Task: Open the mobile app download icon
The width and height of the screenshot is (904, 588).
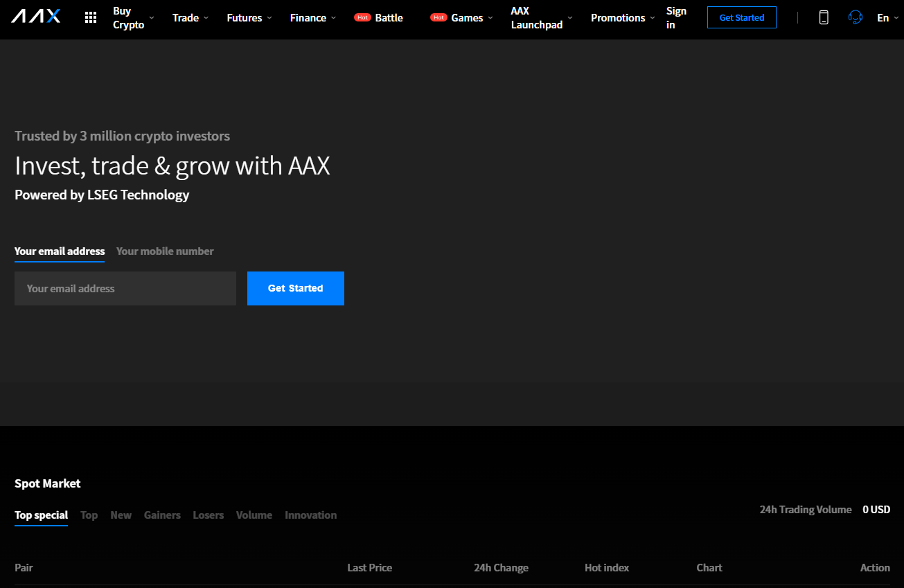Action: 824,17
